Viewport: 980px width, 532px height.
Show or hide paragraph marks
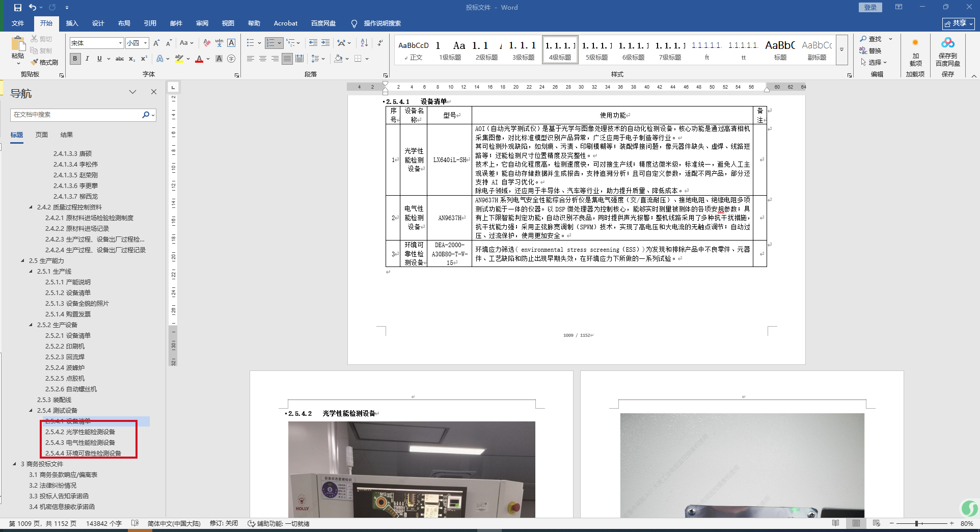click(380, 43)
